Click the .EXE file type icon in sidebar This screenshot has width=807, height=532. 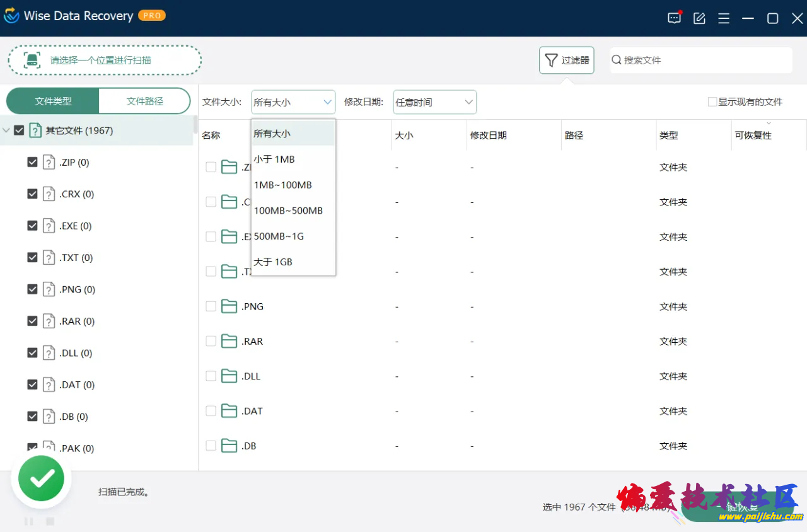click(x=49, y=226)
